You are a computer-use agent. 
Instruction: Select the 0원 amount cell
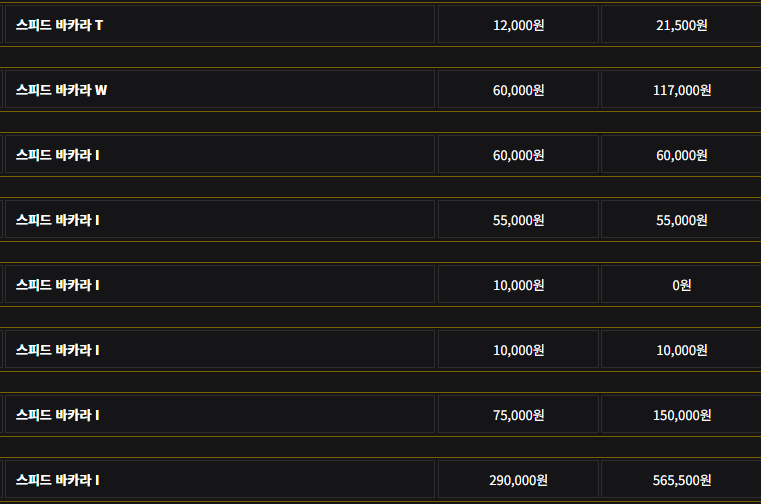pos(681,285)
